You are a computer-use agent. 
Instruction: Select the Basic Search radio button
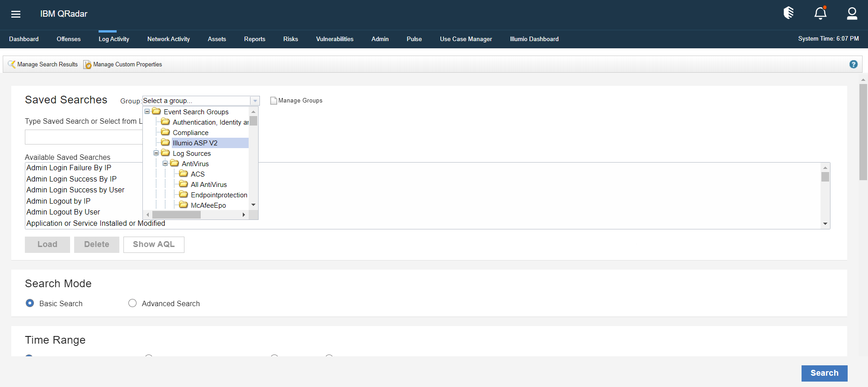click(x=30, y=303)
